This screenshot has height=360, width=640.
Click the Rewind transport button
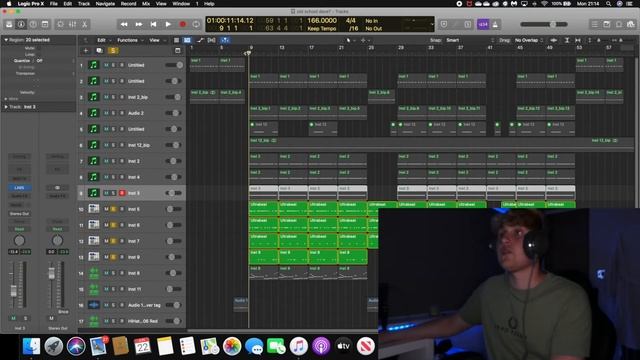coord(124,24)
